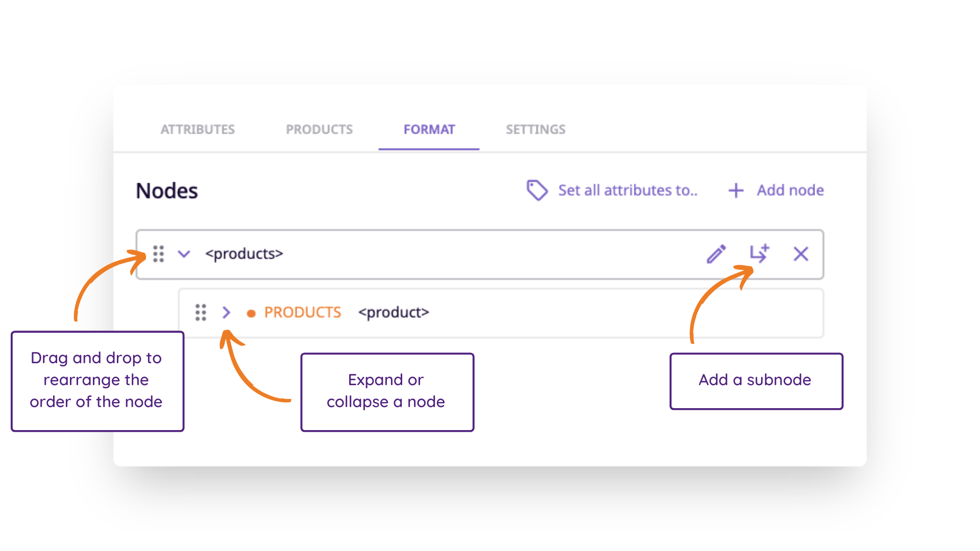The width and height of the screenshot is (980, 551).
Task: Switch to the ATTRIBUTES tab
Action: click(198, 130)
